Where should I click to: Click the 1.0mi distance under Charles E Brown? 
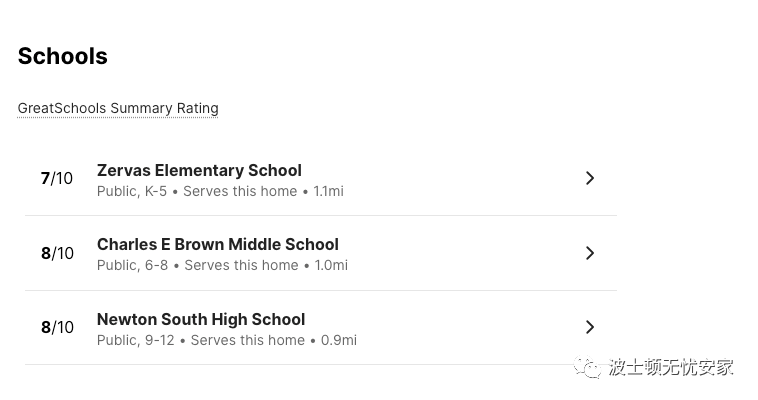(331, 265)
